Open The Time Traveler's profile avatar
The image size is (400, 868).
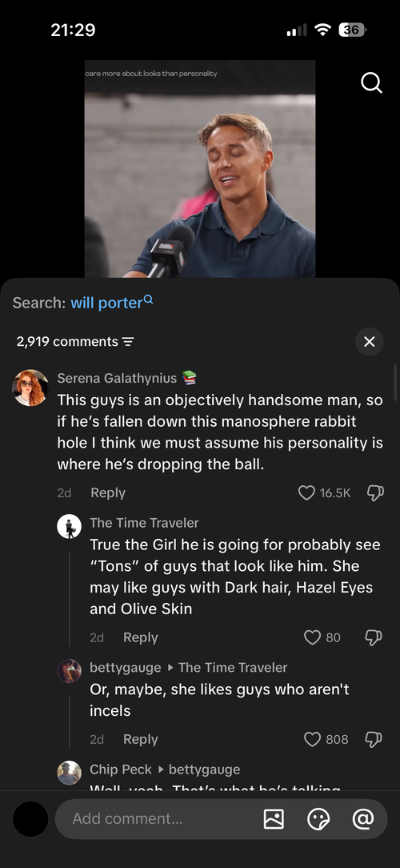coord(69,526)
